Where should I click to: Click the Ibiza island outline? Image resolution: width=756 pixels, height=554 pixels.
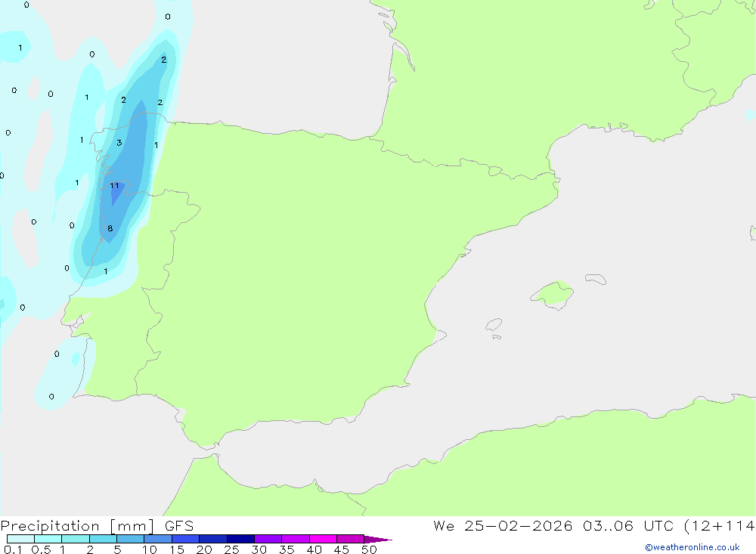point(494,324)
